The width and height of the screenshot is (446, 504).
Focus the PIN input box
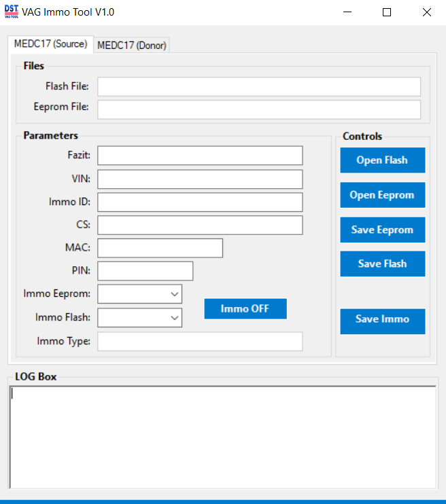[145, 271]
